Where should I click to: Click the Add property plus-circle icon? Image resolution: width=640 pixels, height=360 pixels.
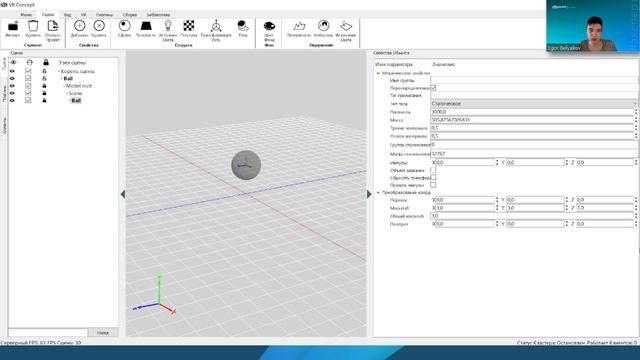(x=80, y=26)
